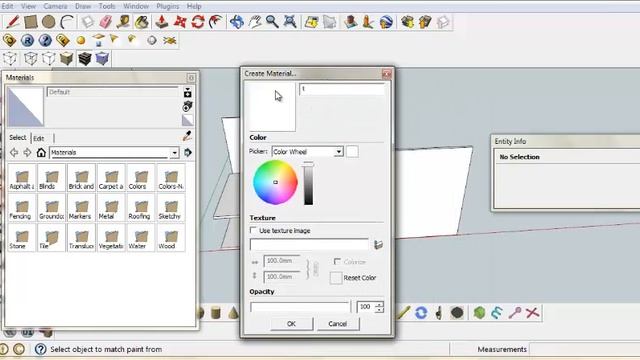Enable the Use texture image checkbox
This screenshot has width=640, height=360.
tap(253, 230)
